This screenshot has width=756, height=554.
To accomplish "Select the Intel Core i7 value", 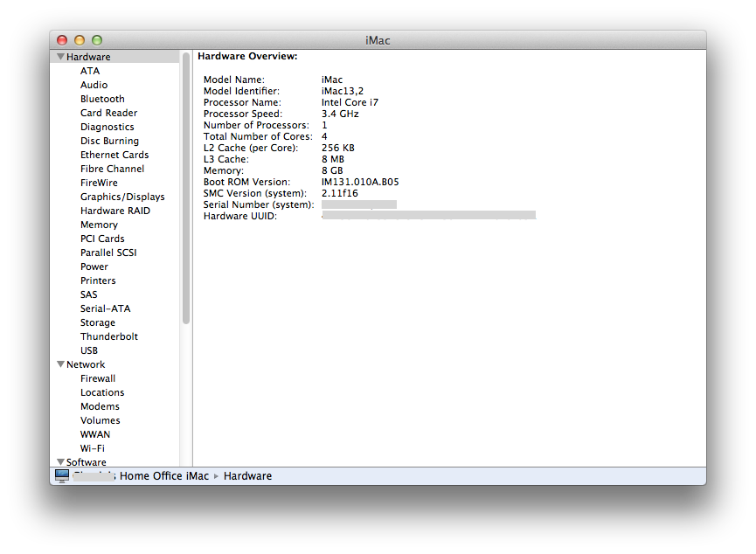I will click(x=350, y=102).
